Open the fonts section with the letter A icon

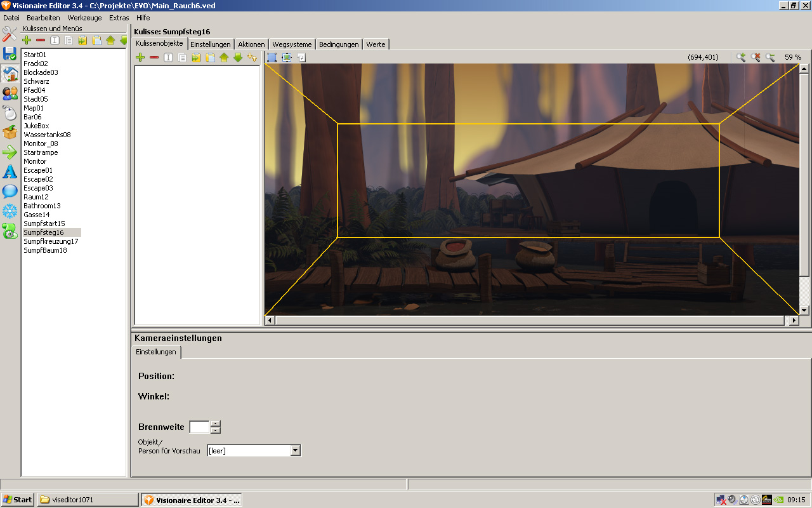[10, 172]
